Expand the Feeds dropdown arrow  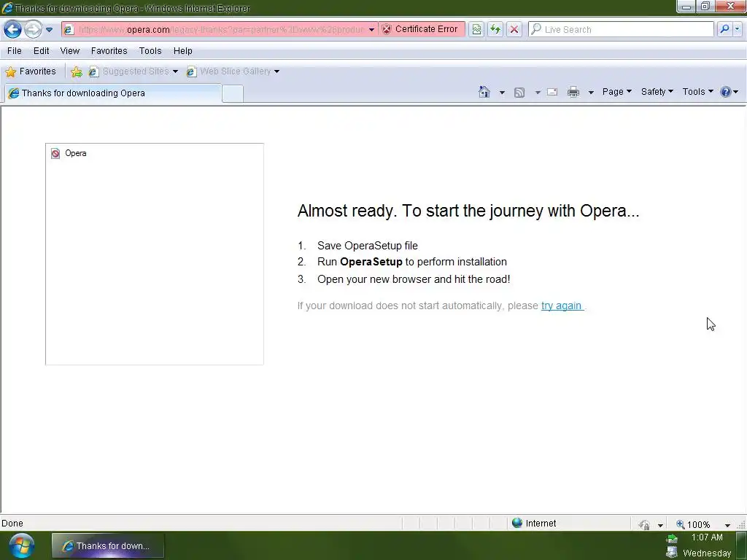(538, 93)
